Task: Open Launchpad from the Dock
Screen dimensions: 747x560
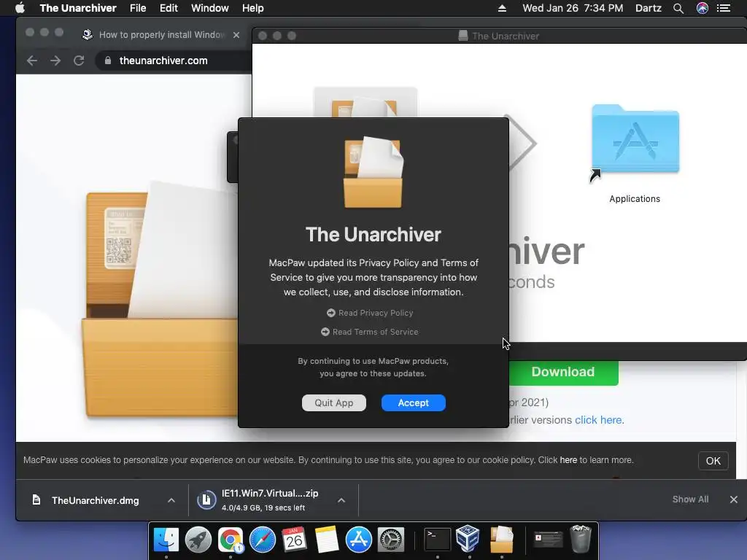Action: (x=198, y=540)
